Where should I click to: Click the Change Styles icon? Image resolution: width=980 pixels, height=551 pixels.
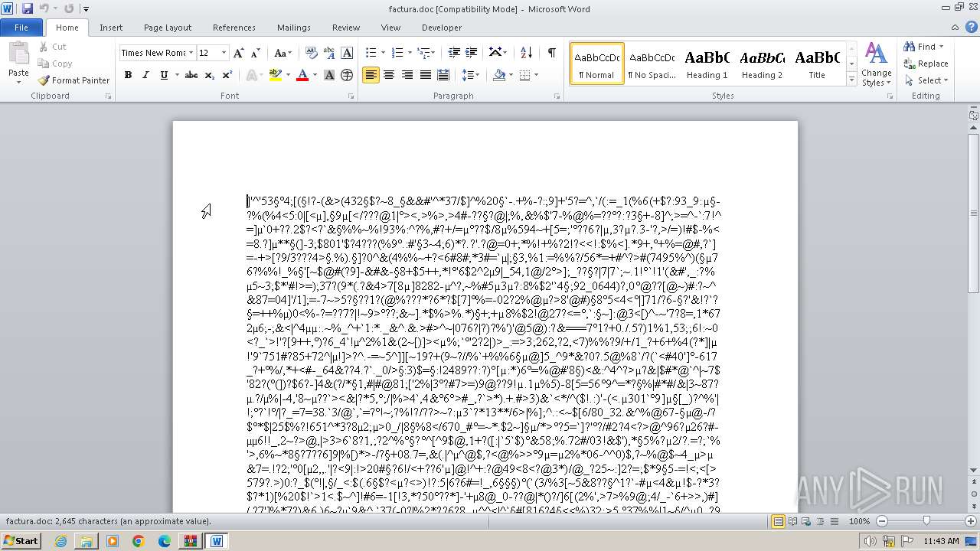pyautogui.click(x=876, y=64)
